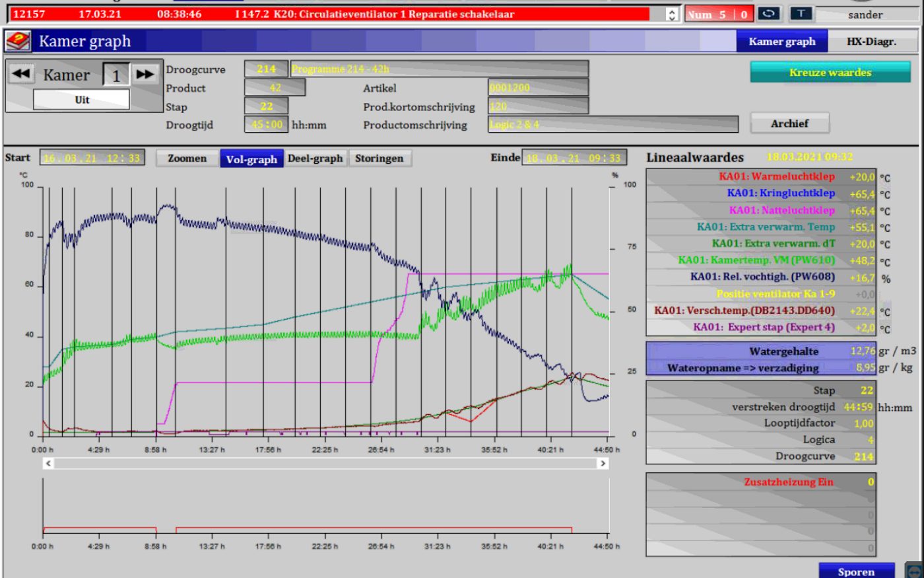This screenshot has height=578, width=924.
Task: Toggle the Zoomen zoom mode
Action: point(187,159)
